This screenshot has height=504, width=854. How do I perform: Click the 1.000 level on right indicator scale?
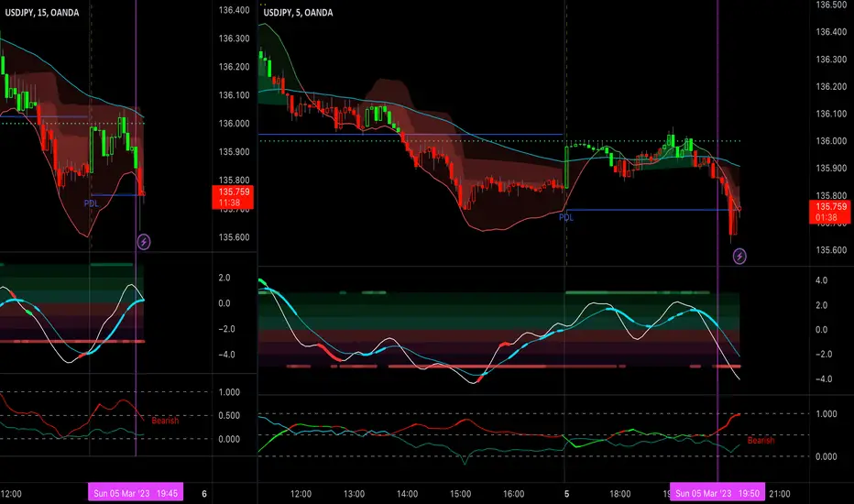(827, 414)
